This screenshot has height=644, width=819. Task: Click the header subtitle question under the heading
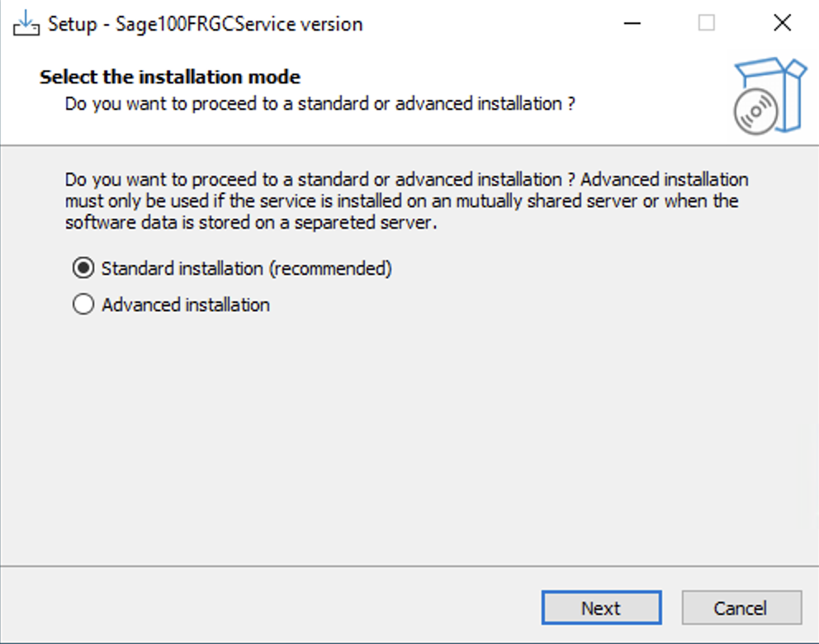320,104
